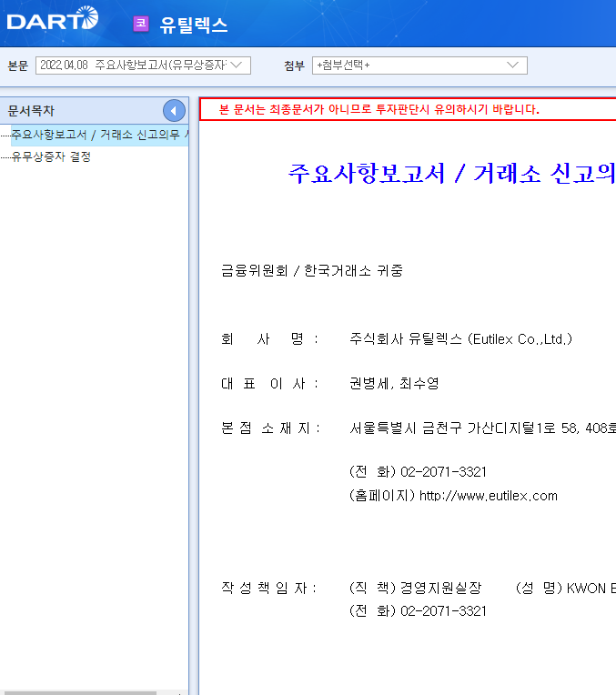Click the (직 책) 경영지원실장 text

[x=415, y=589]
